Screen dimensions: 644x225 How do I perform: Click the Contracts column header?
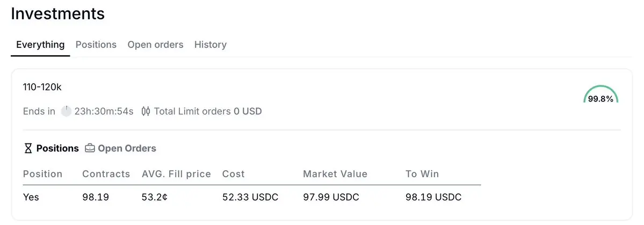coord(106,174)
